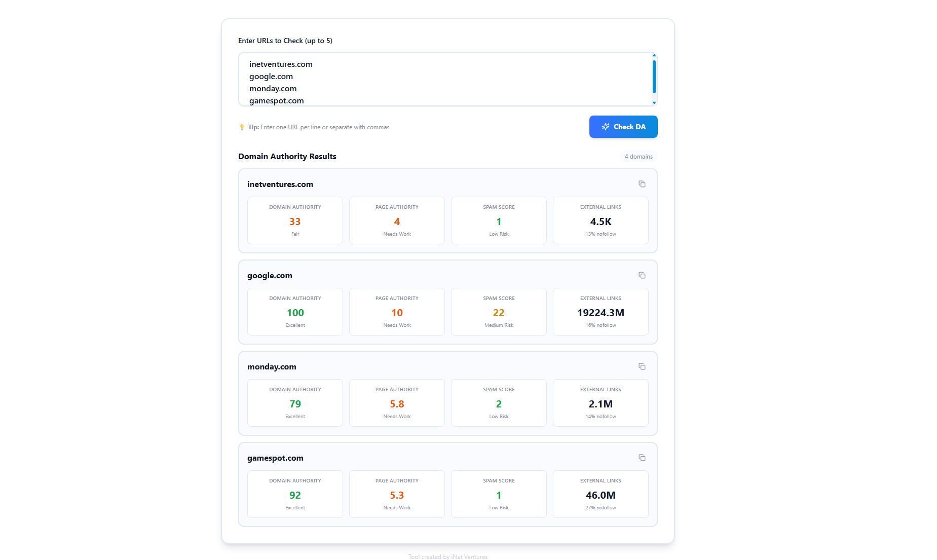This screenshot has height=560, width=937.
Task: Select monday.com Spam Score value 2
Action: point(499,404)
